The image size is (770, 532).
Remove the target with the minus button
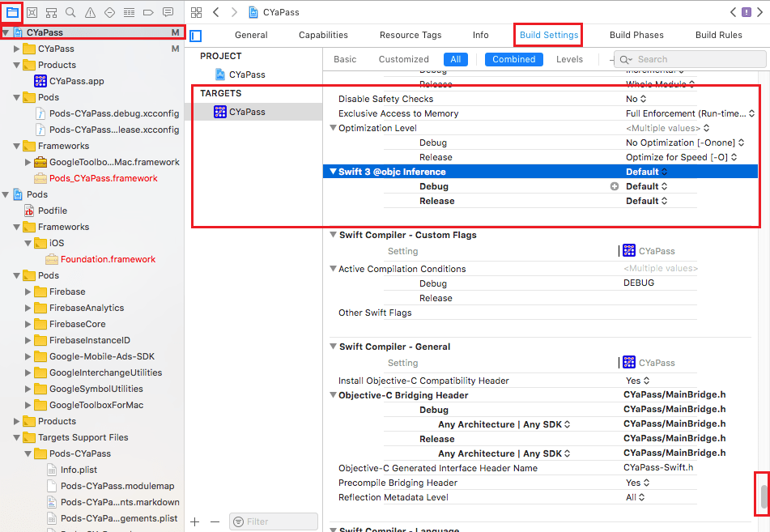(x=215, y=521)
